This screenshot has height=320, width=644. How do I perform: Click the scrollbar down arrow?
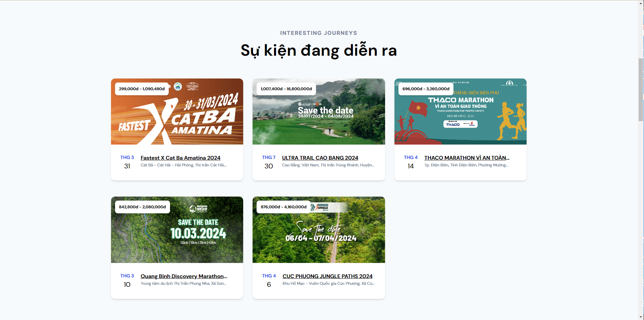(641, 317)
